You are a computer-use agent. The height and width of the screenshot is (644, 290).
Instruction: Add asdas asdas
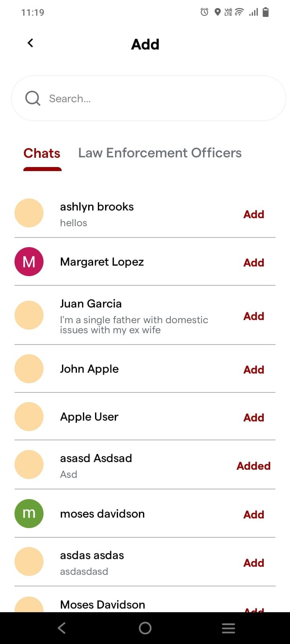254,563
